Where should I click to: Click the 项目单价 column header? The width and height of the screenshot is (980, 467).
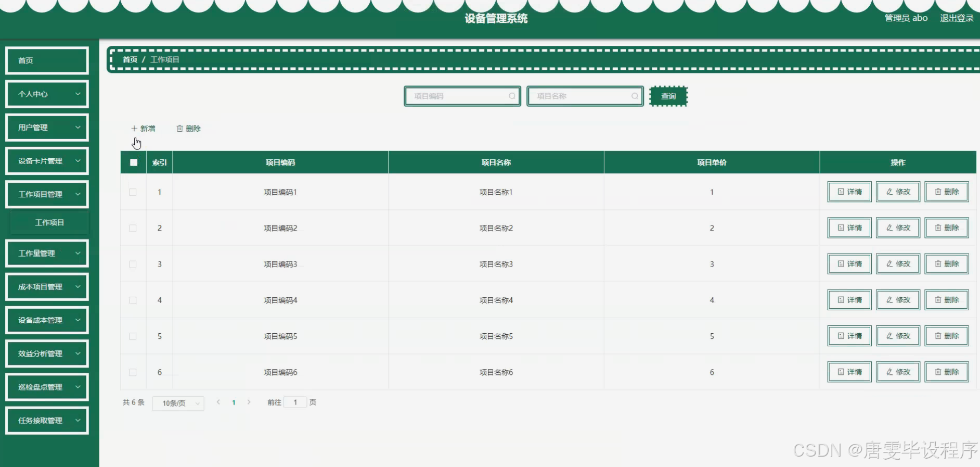tap(712, 162)
